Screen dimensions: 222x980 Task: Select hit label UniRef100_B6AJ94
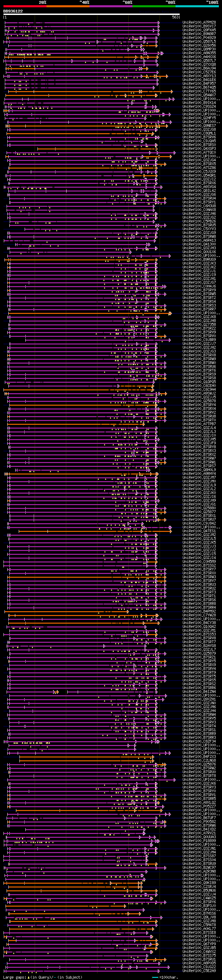[199, 68]
